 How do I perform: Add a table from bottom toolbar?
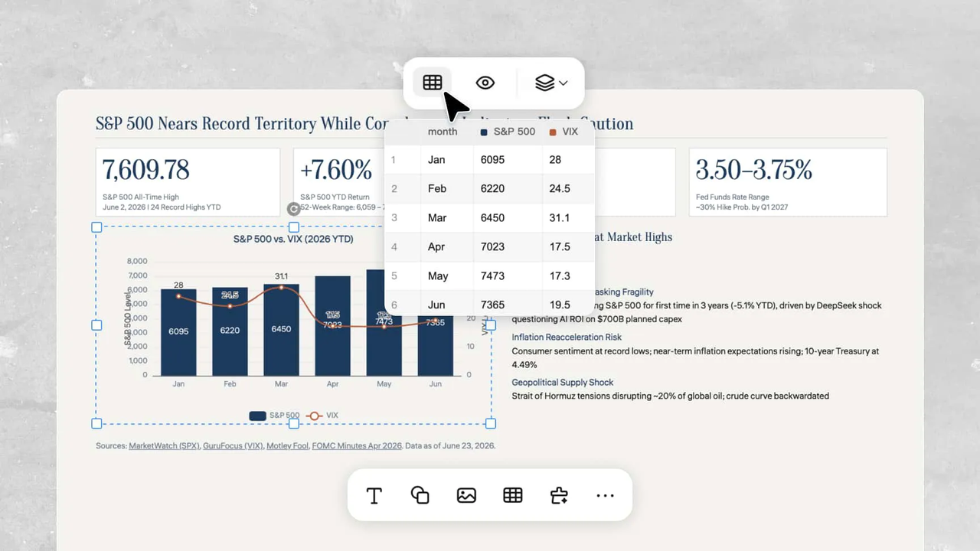coord(513,496)
